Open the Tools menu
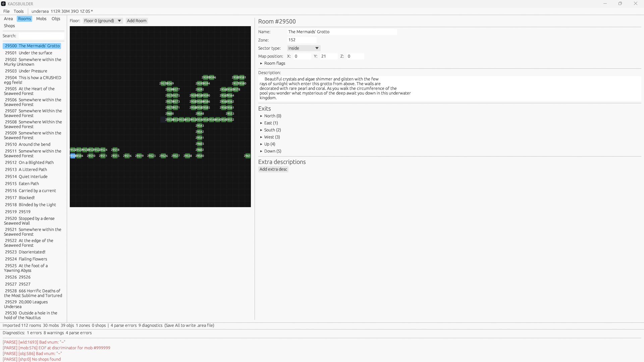 [18, 11]
